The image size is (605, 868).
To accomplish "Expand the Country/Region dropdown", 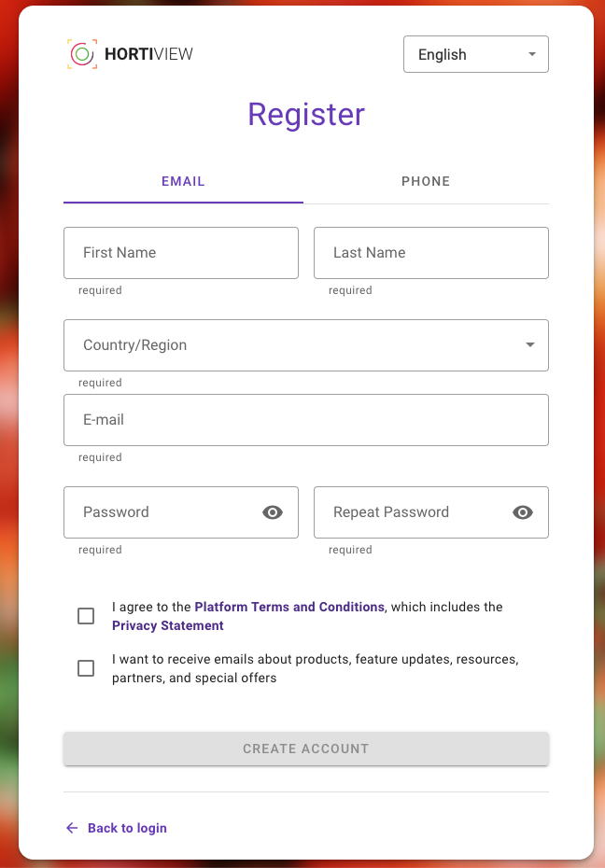I will point(305,345).
